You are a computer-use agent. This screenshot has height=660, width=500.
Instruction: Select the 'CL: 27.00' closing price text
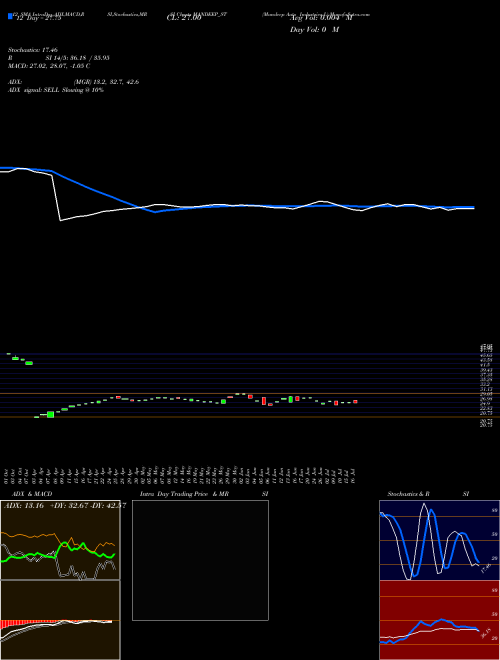tap(184, 18)
